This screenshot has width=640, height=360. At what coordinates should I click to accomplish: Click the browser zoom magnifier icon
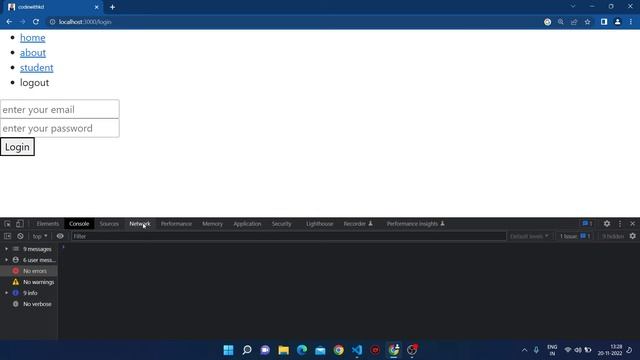coord(561,22)
